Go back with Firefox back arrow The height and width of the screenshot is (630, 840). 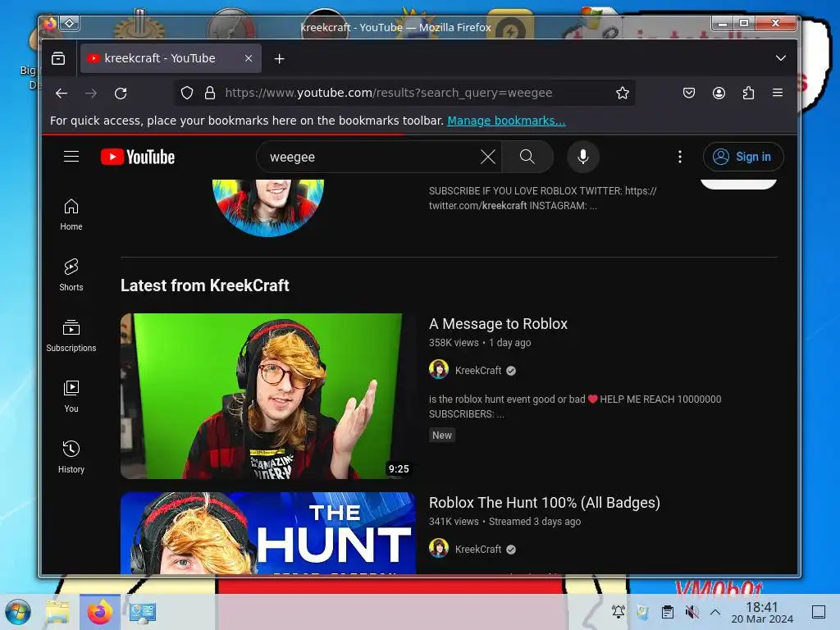point(62,94)
